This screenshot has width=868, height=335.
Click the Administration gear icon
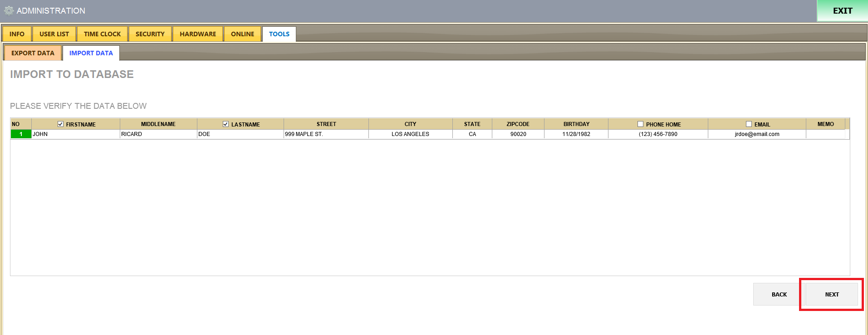pyautogui.click(x=9, y=10)
